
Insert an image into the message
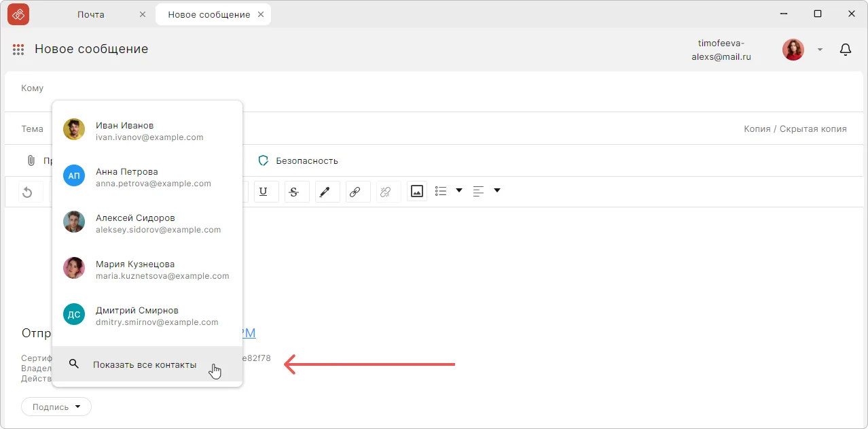click(x=417, y=192)
